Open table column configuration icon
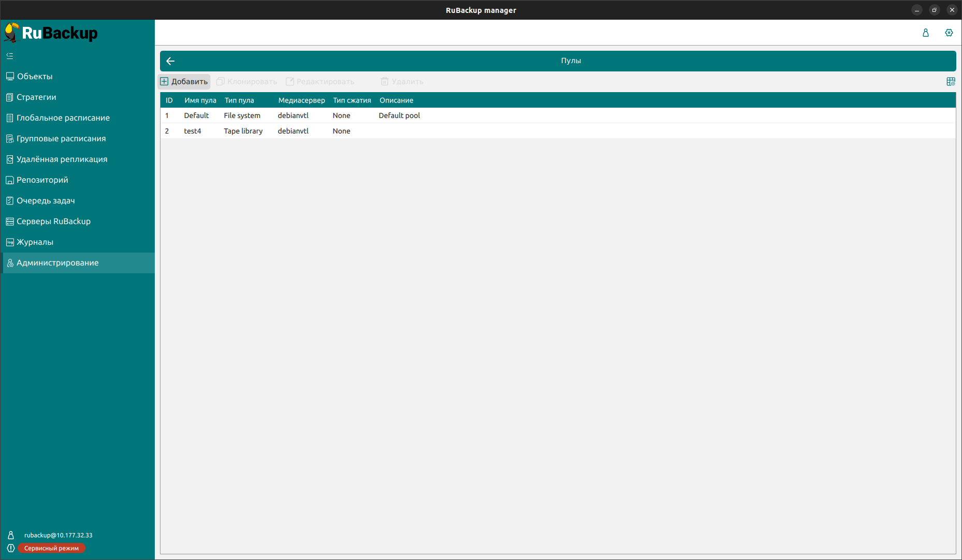The width and height of the screenshot is (962, 560). point(951,82)
